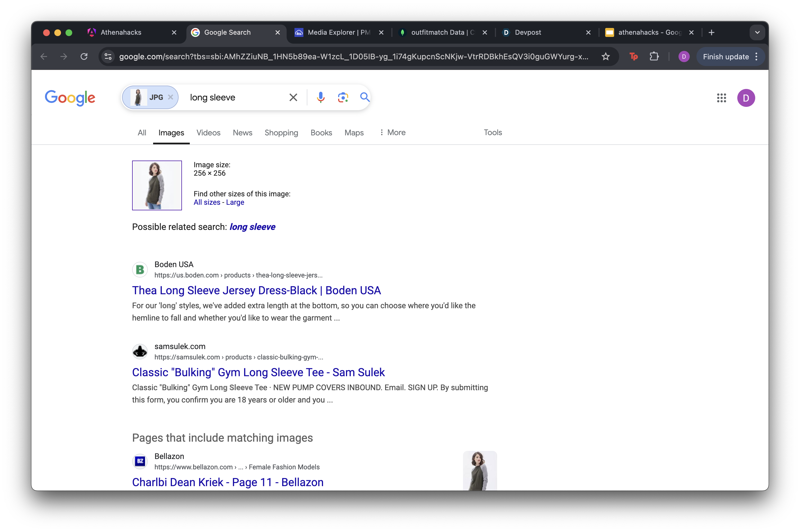The height and width of the screenshot is (532, 800).
Task: Clear the search box text
Action: point(293,97)
